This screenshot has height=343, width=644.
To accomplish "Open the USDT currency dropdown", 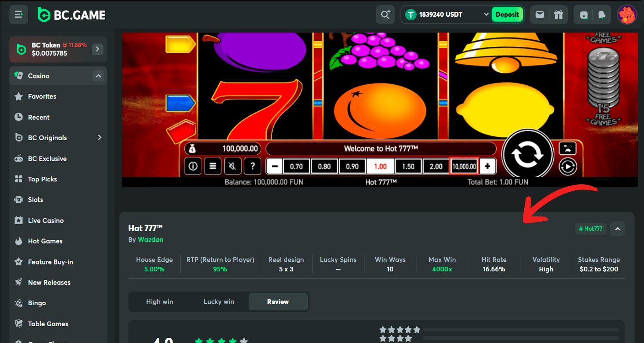I will [447, 15].
